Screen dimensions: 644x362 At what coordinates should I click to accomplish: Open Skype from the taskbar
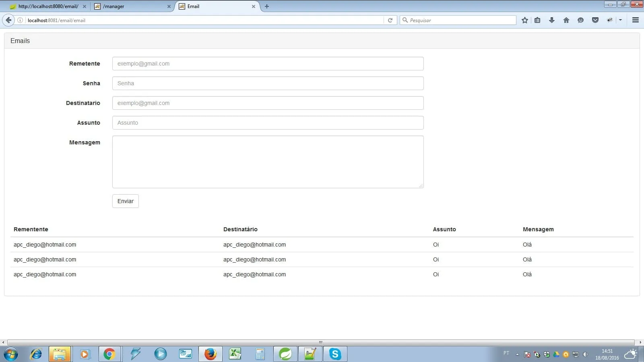point(335,354)
